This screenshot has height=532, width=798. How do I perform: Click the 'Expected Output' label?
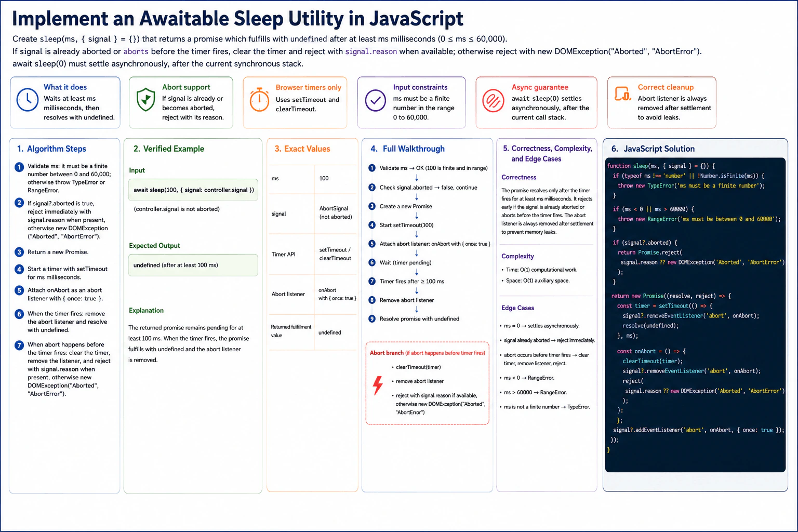(154, 246)
